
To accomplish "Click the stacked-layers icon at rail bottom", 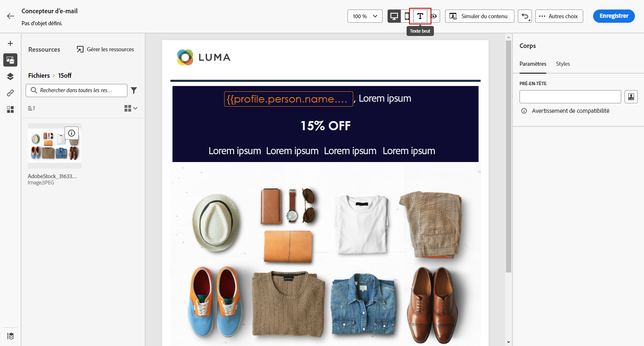I will (x=10, y=336).
